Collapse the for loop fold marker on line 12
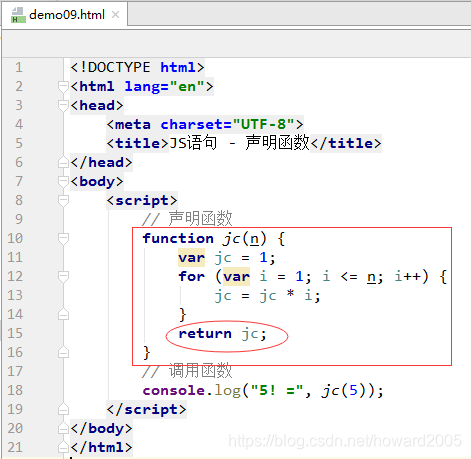Image resolution: width=471 pixels, height=459 pixels. click(x=63, y=277)
